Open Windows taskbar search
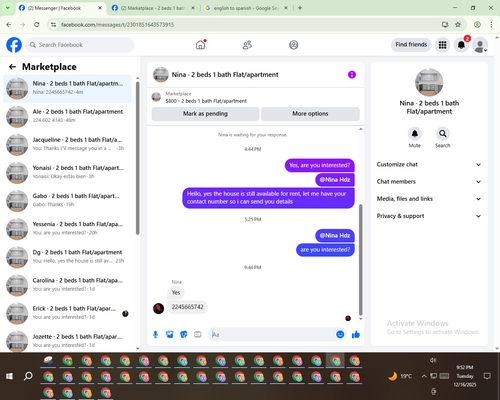This screenshot has width=500, height=400. point(28,376)
